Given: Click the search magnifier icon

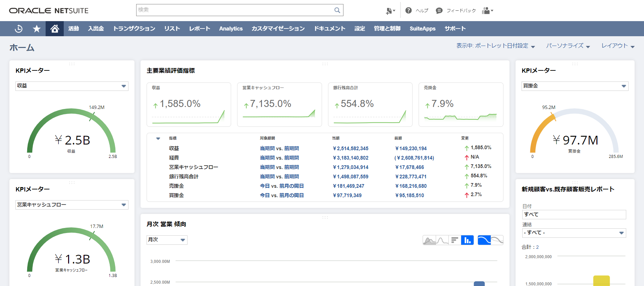Looking at the screenshot, I should pyautogui.click(x=337, y=10).
